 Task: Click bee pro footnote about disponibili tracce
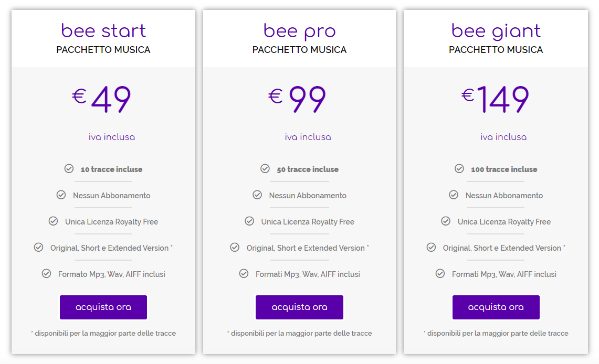(299, 334)
